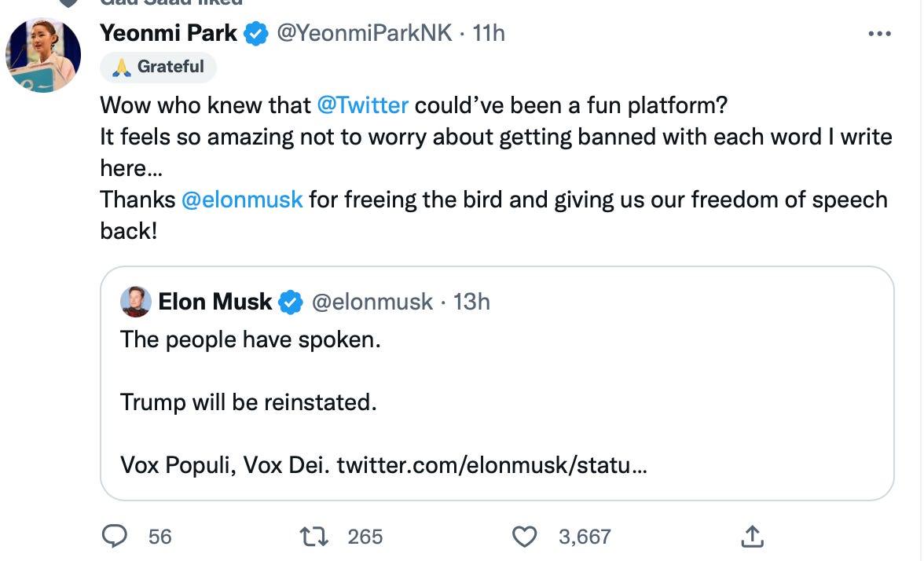This screenshot has width=924, height=561.
Task: Open the share tweet icon
Action: click(x=752, y=536)
